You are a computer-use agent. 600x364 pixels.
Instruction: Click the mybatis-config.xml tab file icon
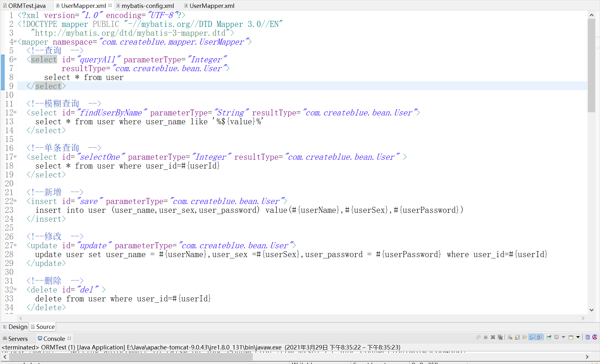click(x=118, y=6)
